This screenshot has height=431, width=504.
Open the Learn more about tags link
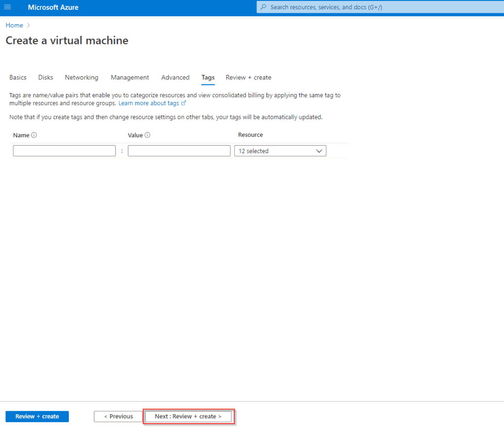coord(149,103)
